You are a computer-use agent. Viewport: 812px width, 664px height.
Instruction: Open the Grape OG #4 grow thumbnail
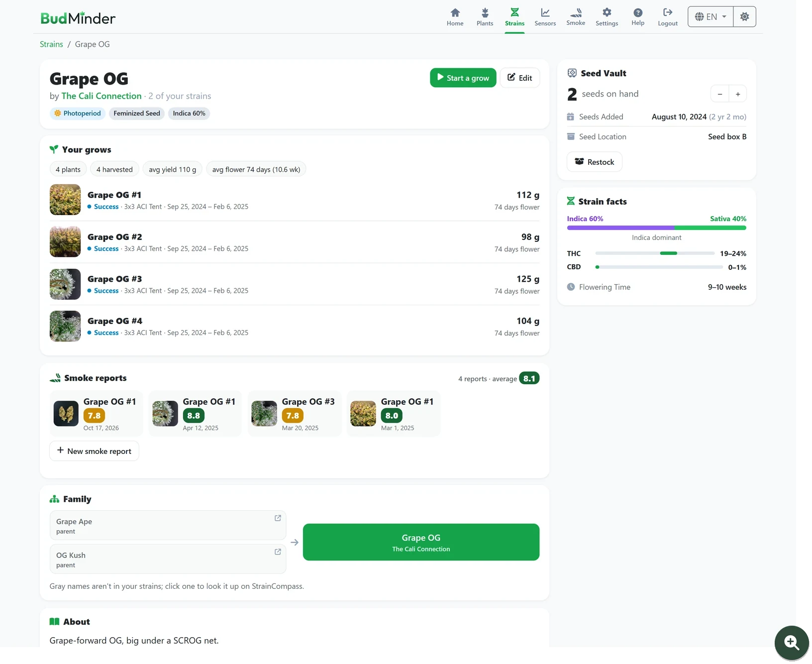click(x=65, y=326)
